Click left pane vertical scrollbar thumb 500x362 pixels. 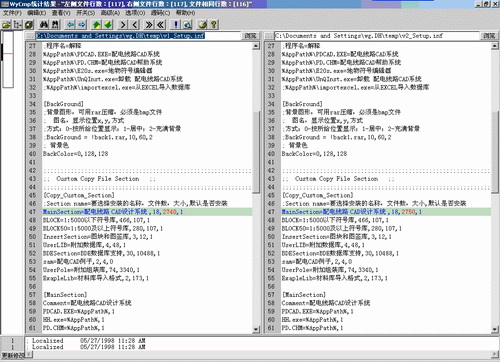tap(256, 152)
